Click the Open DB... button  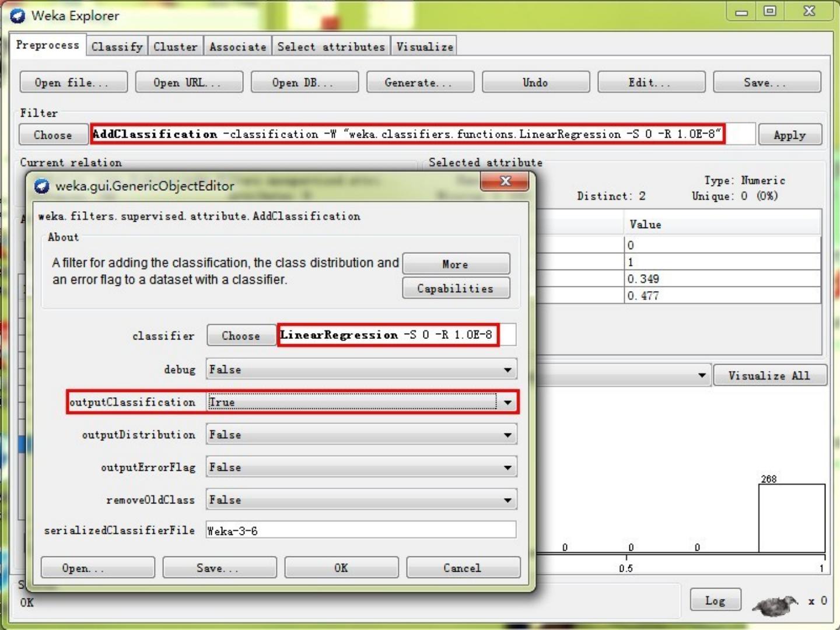(x=304, y=82)
